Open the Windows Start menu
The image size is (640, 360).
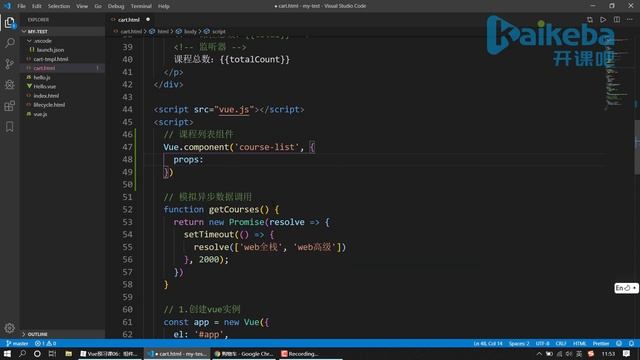click(7, 353)
